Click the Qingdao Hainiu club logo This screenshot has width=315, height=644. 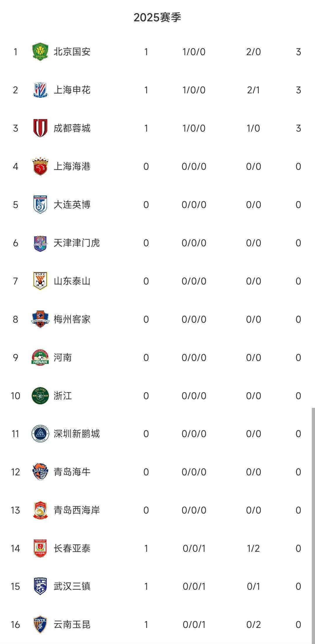coord(40,472)
